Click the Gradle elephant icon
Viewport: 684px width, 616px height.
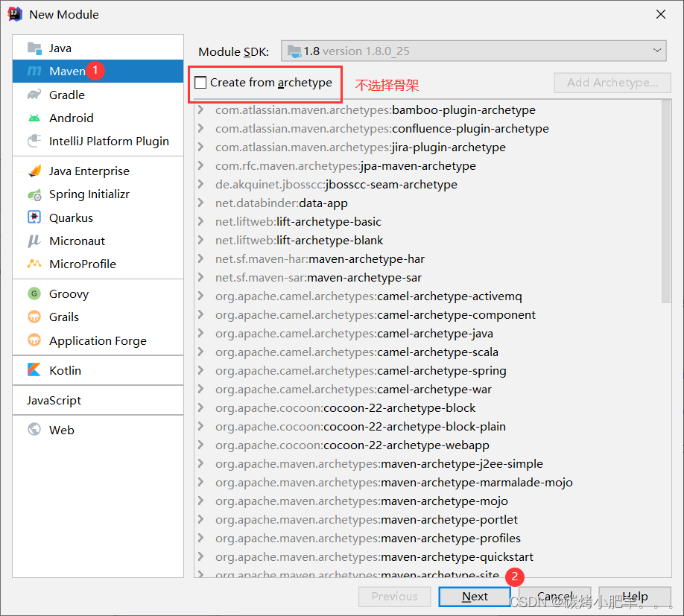[x=34, y=95]
